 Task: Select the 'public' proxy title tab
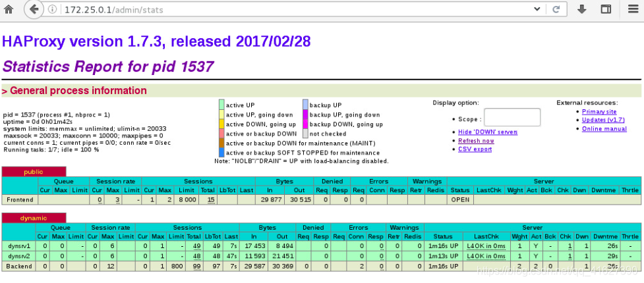click(34, 172)
